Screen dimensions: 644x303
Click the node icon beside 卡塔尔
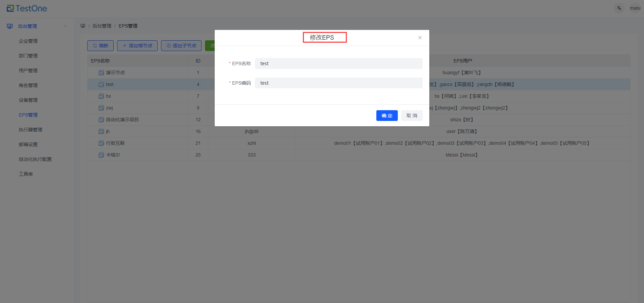[101, 155]
